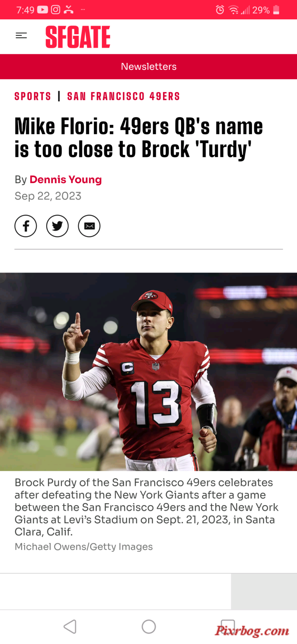Open the hamburger navigation menu

pos(21,36)
